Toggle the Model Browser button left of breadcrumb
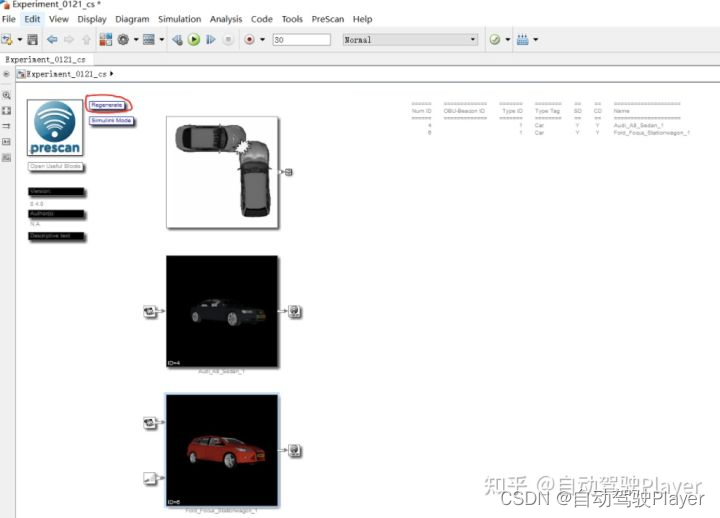The image size is (720, 518). point(6,74)
